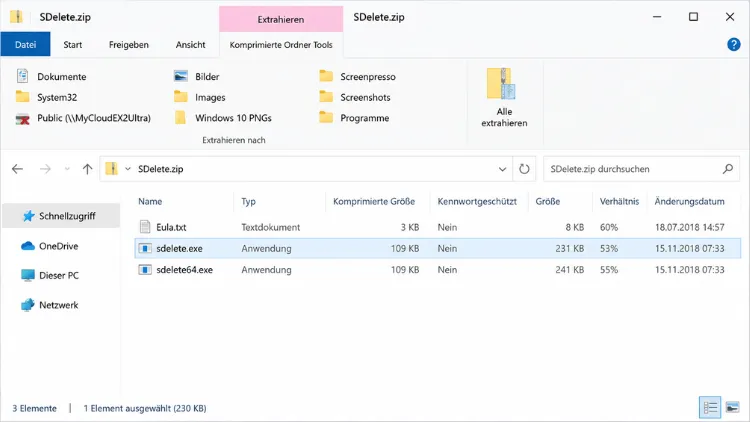
Task: Extract to the System32 folder
Action: click(46, 97)
